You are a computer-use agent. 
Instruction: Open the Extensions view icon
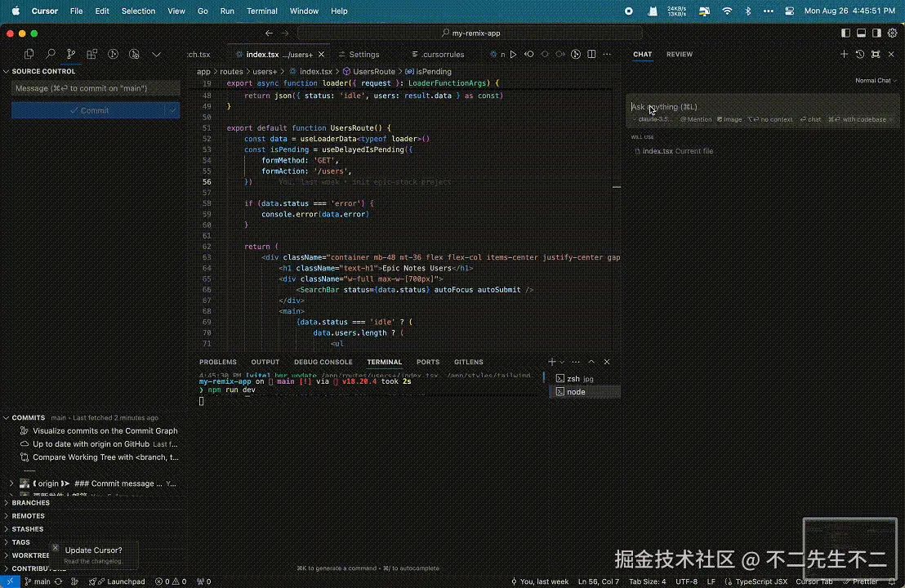coord(91,54)
